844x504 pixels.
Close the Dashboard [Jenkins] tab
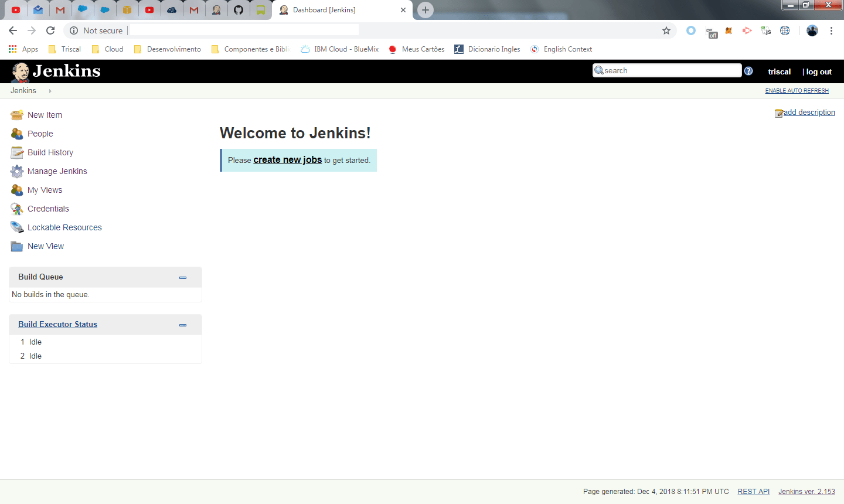click(403, 10)
